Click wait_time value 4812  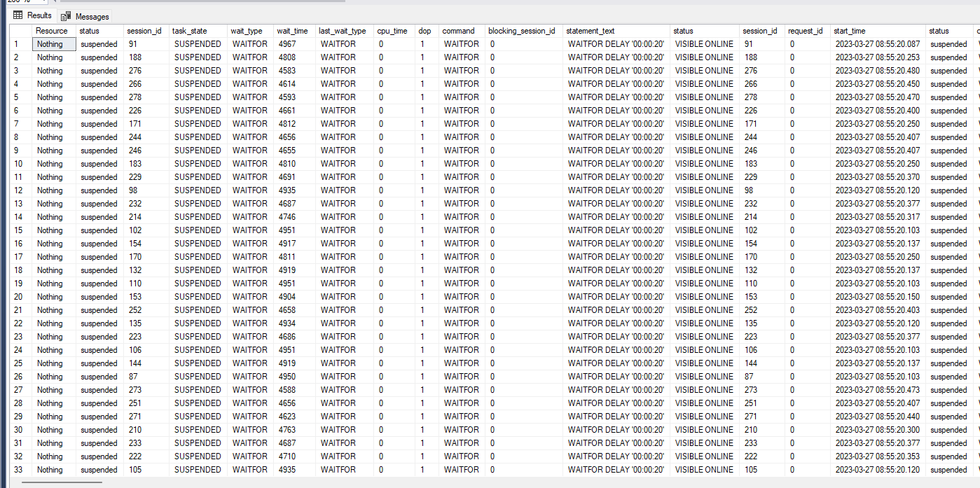tap(294, 124)
